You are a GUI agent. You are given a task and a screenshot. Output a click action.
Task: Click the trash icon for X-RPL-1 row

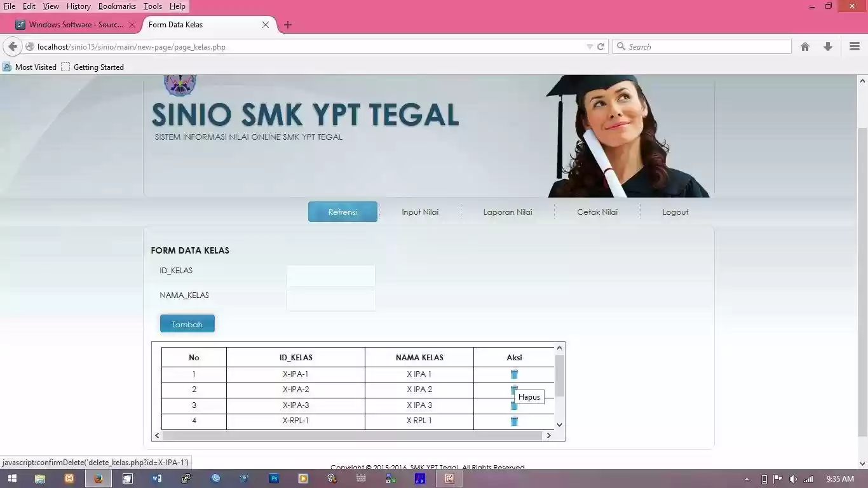pos(514,421)
